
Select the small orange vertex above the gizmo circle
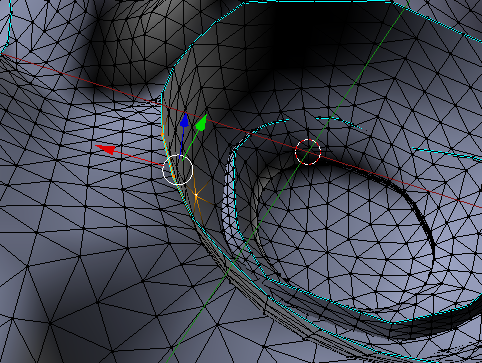point(163,135)
